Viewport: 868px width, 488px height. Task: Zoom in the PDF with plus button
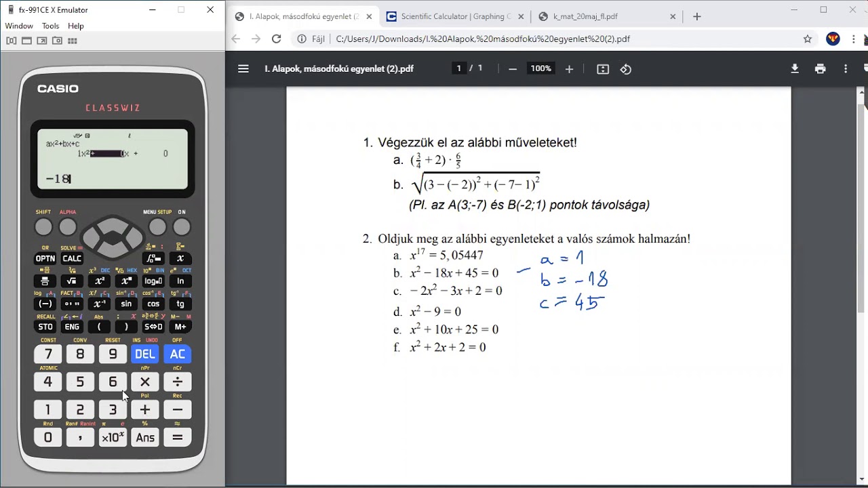(569, 69)
